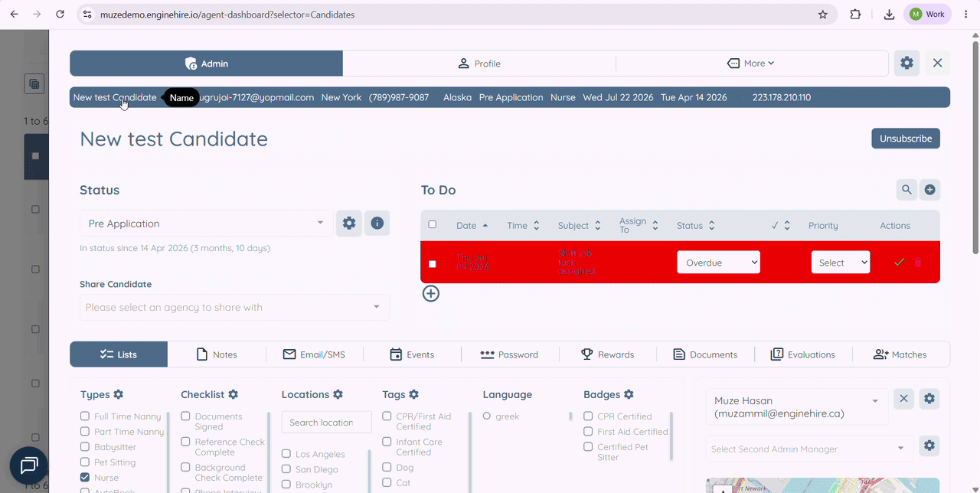Uncheck the Nurse type checkbox
The height and width of the screenshot is (493, 980).
coord(85,478)
